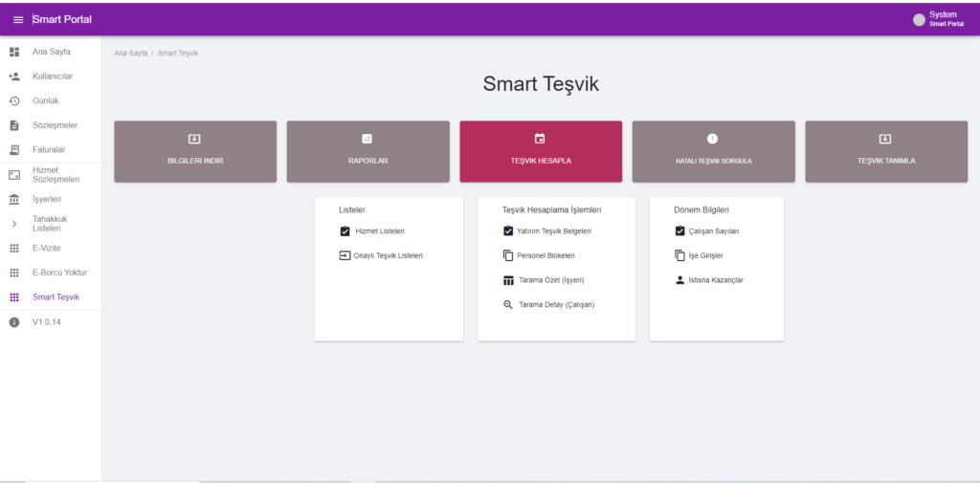Screen dimensions: 980x483
Task: Open E-Borcu Yoktur sidebar item
Action: (x=59, y=273)
